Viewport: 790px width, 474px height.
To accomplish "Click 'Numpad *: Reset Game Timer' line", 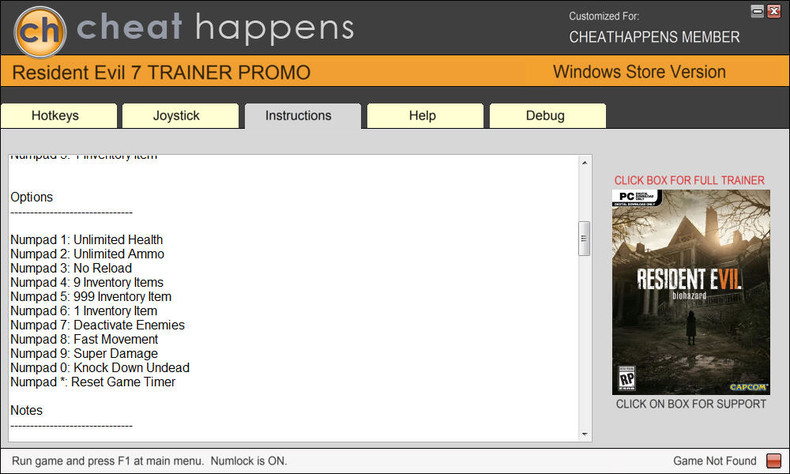I will 93,382.
